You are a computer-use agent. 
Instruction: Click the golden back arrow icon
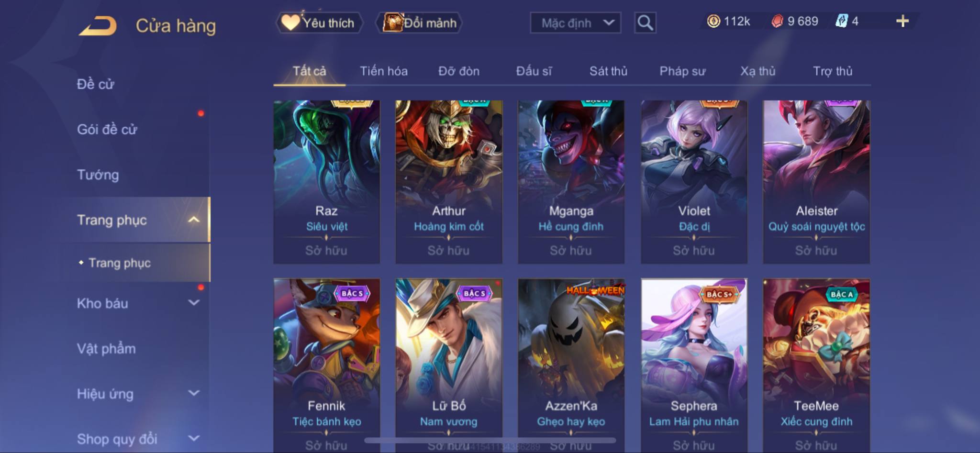pyautogui.click(x=98, y=26)
